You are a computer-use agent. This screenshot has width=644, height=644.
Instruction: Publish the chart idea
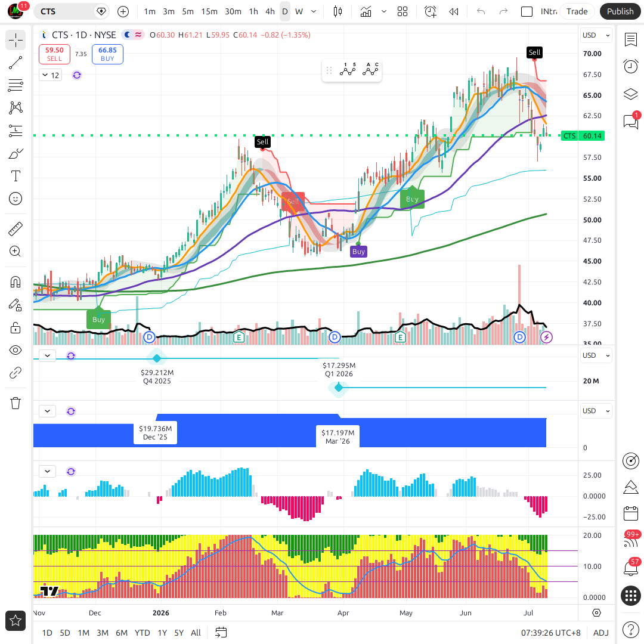620,11
